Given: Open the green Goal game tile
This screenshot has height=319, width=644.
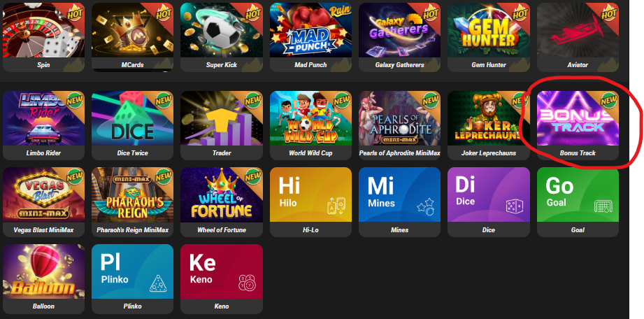Looking at the screenshot, I should 578,202.
